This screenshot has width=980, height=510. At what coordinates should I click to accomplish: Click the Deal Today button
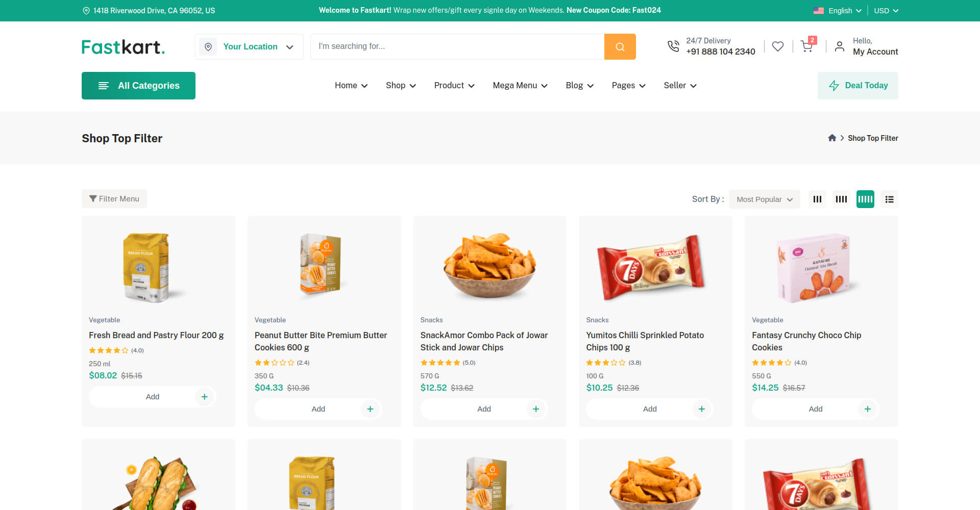[x=858, y=86]
